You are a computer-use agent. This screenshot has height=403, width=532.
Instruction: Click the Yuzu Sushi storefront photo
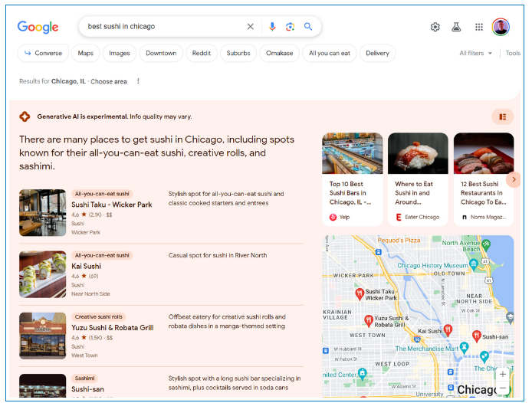[43, 336]
